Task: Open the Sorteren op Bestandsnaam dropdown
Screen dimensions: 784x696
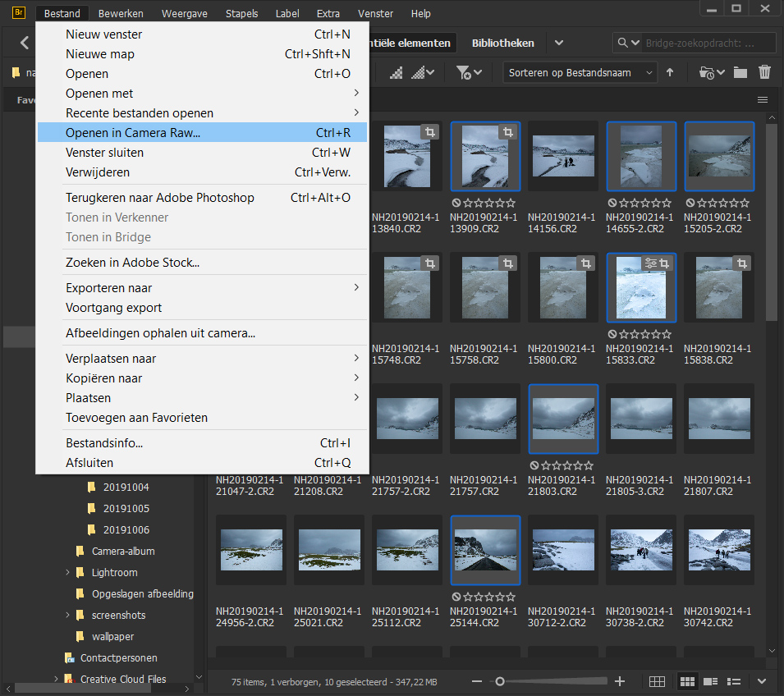Action: point(580,73)
